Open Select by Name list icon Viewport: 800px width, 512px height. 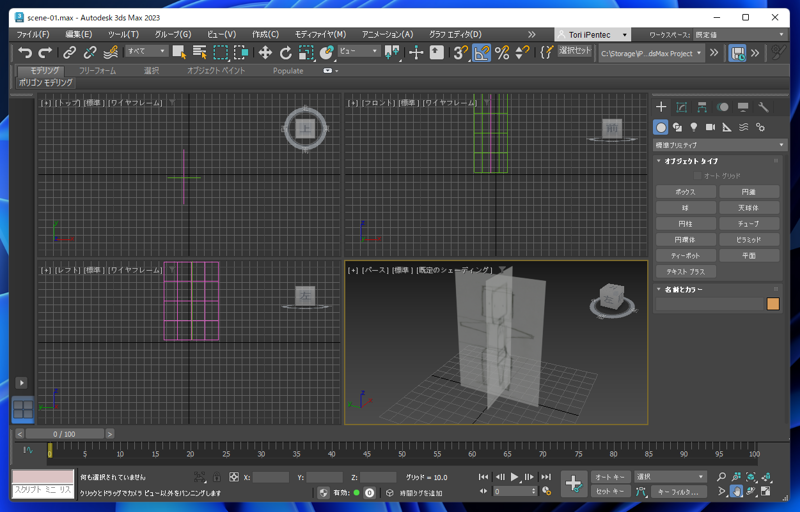point(199,52)
